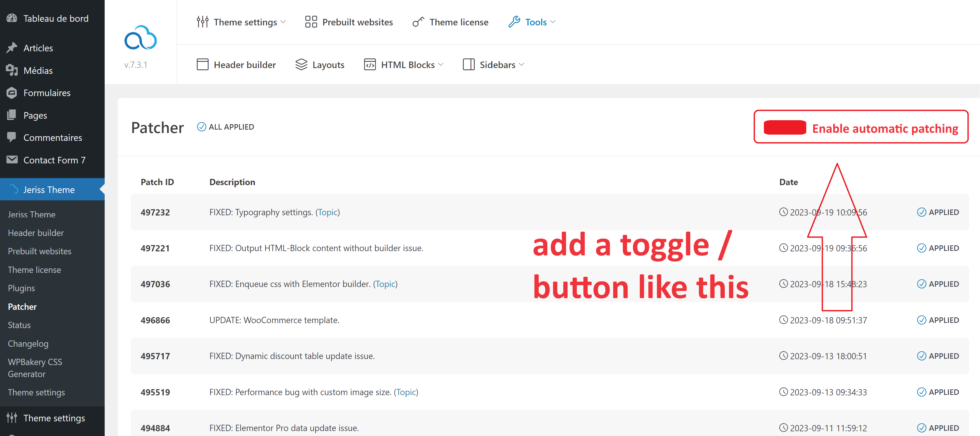Click the Layouts top navigation item
This screenshot has width=980, height=436.
(320, 64)
